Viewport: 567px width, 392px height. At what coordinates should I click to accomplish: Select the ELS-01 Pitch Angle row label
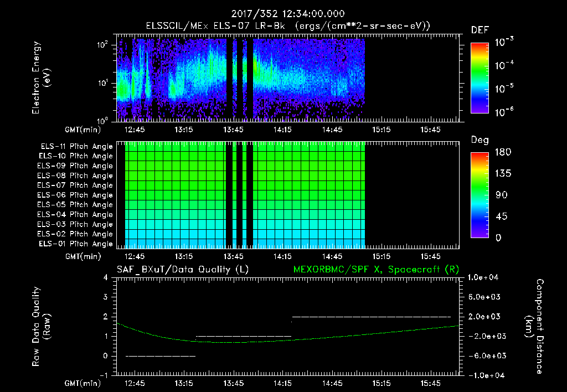[x=76, y=244]
